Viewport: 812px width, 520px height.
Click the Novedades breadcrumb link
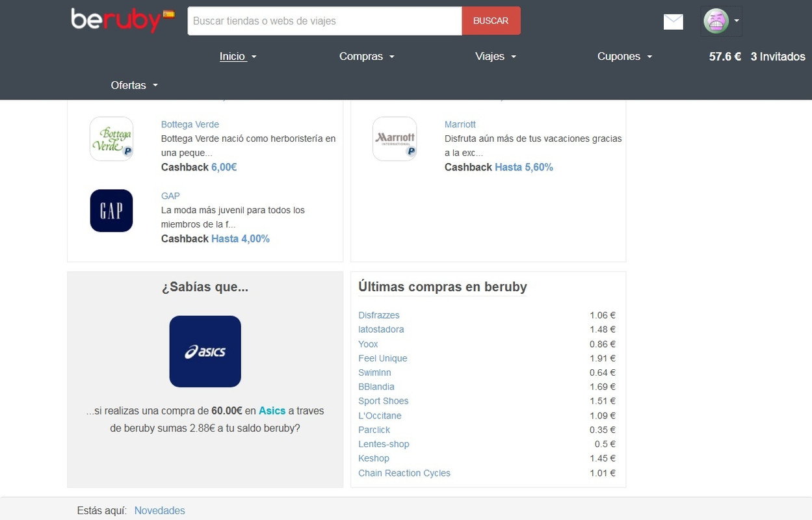point(159,511)
